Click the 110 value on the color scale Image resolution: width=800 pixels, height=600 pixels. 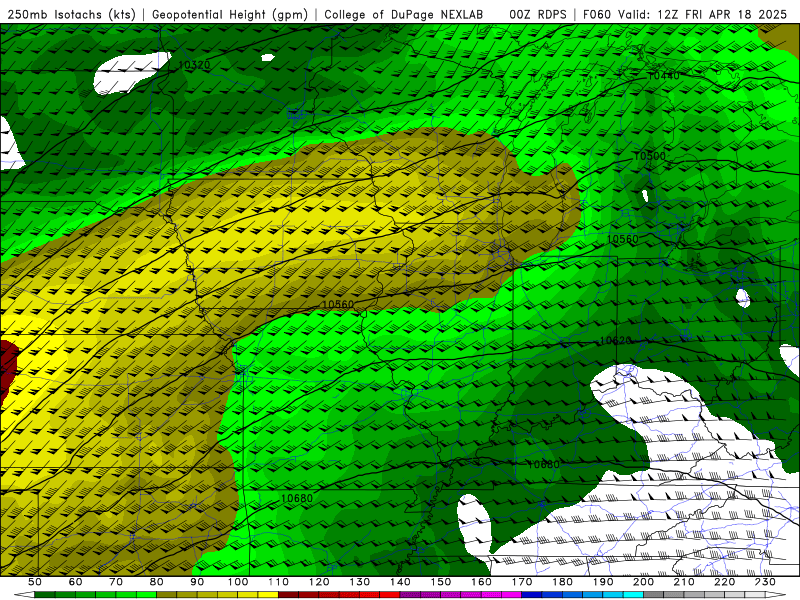[x=278, y=582]
